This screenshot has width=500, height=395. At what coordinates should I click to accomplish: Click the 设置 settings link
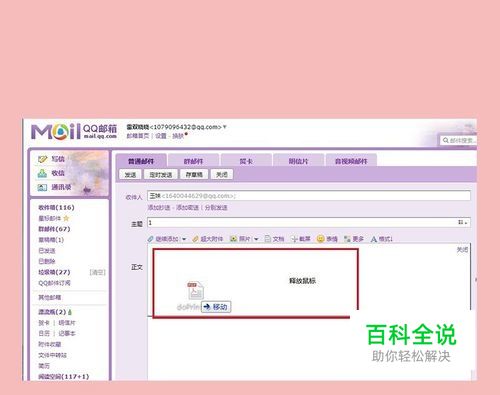click(161, 136)
